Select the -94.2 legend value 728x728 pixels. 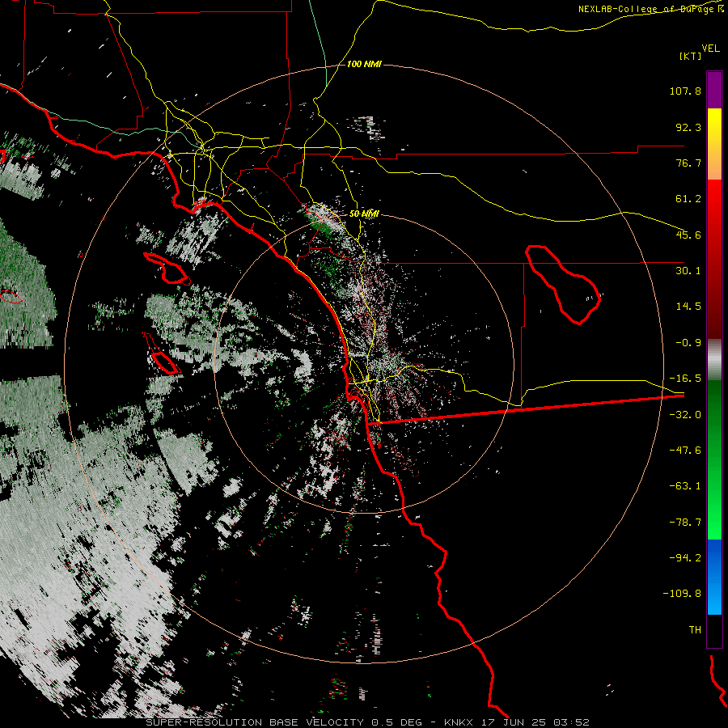point(685,558)
